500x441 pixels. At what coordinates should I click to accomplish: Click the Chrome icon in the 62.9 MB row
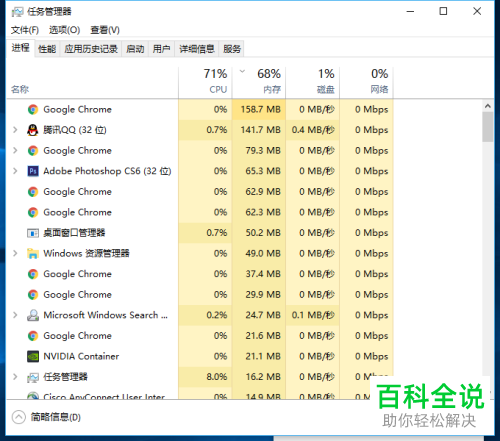coord(33,192)
